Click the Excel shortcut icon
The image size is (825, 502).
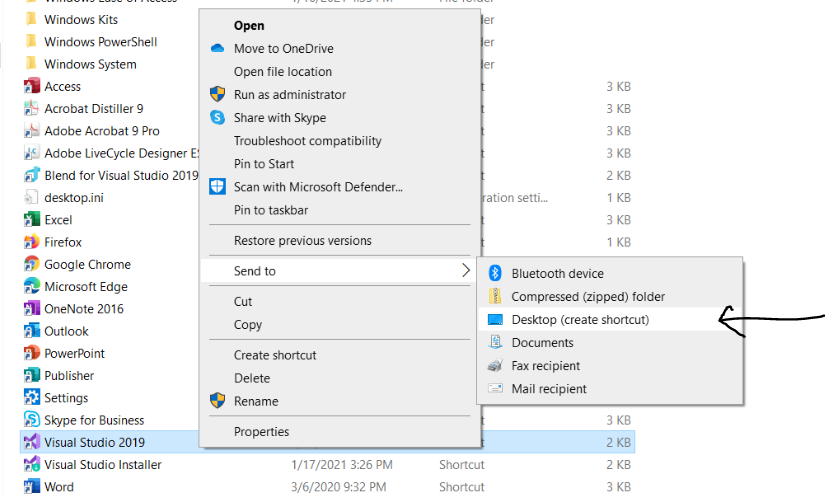coord(32,220)
